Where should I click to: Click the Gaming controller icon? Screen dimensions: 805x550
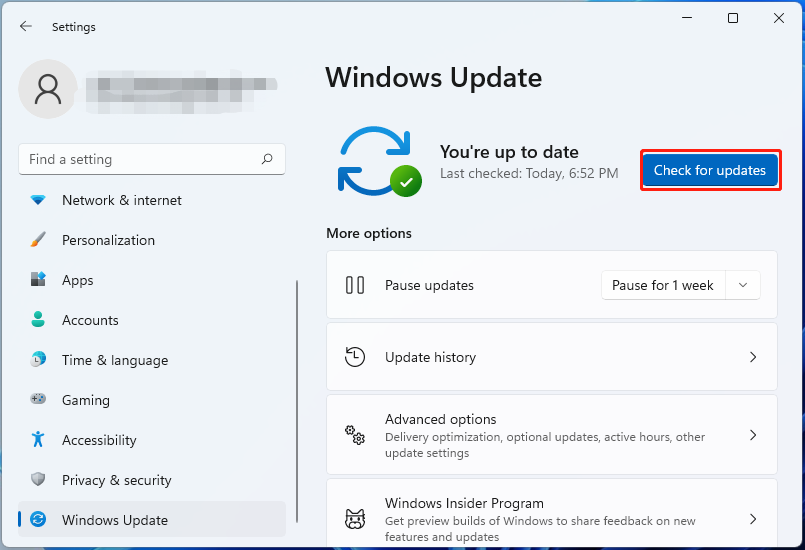tap(38, 400)
